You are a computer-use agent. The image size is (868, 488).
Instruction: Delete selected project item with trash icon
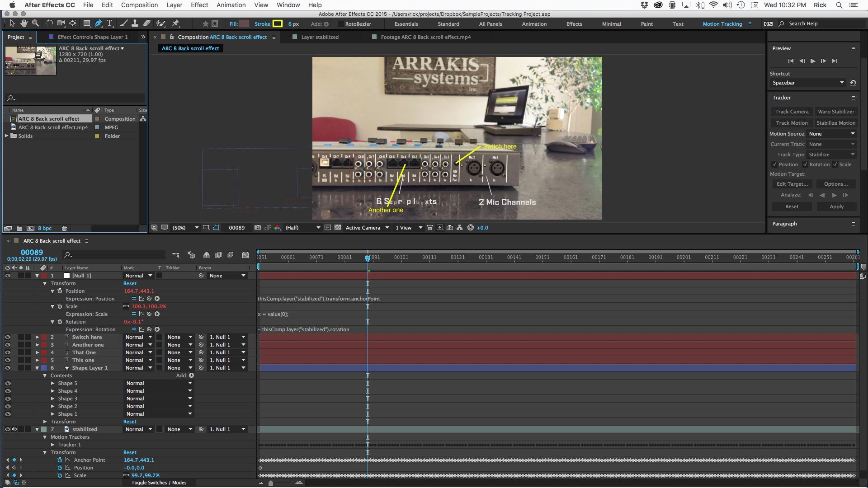tap(64, 229)
